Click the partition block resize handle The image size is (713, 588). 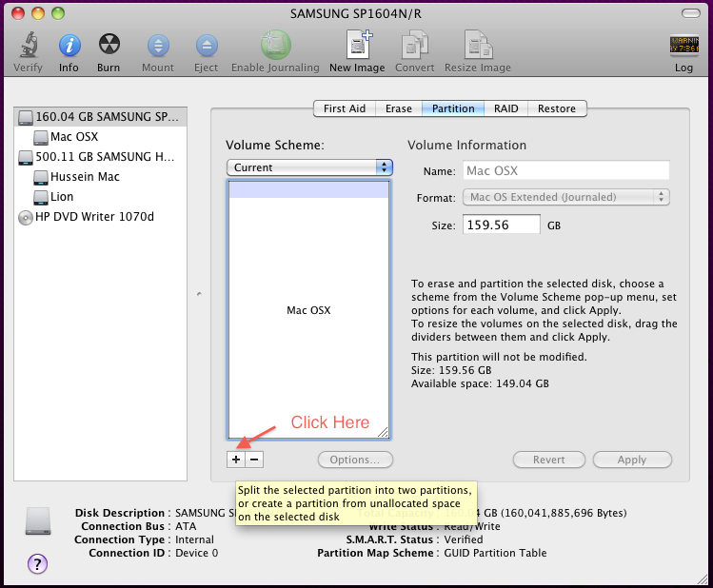point(383,432)
